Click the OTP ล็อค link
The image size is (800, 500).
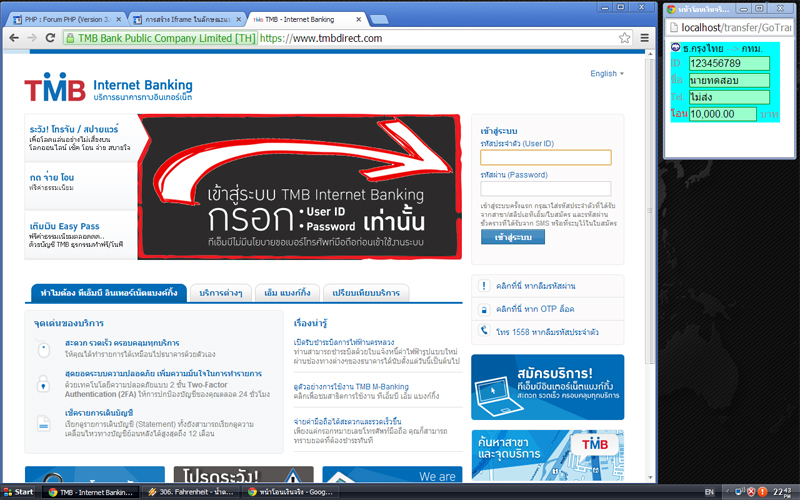[x=535, y=309]
